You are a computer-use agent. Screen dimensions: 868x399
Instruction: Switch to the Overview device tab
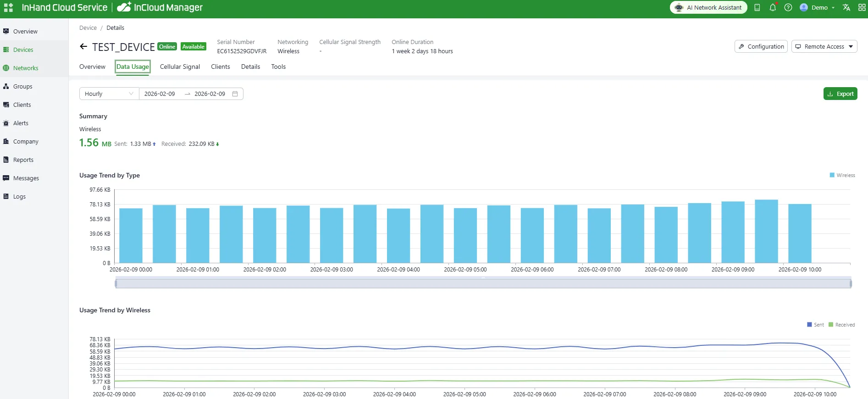(92, 66)
